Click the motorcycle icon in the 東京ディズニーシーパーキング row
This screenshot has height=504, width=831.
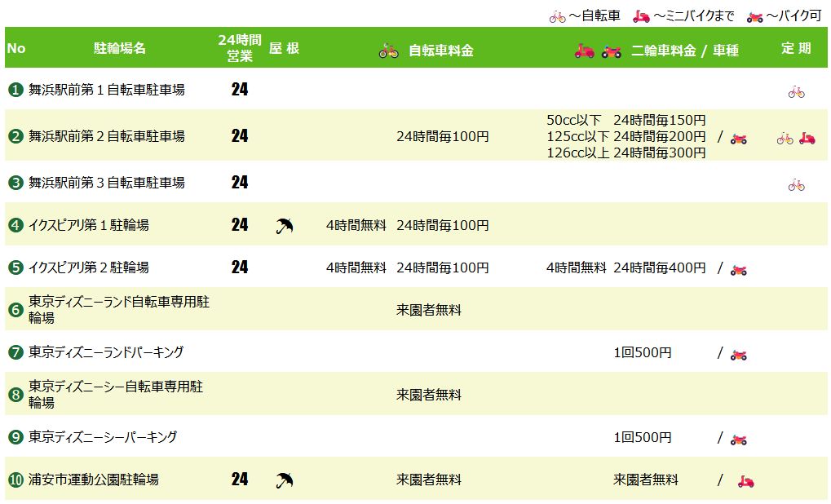coord(739,439)
